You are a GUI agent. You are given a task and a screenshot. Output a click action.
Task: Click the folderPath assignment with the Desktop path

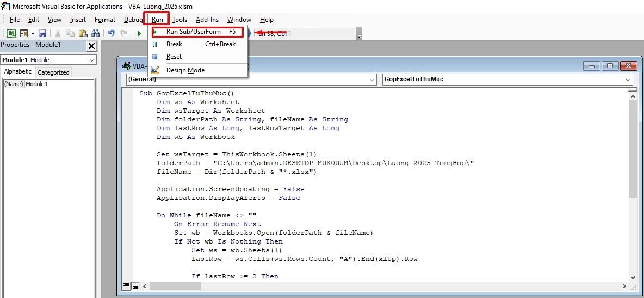click(315, 163)
